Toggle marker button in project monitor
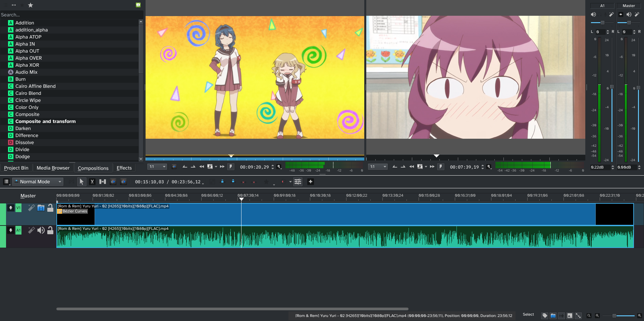Screen dimensions: 644x321 click(441, 167)
